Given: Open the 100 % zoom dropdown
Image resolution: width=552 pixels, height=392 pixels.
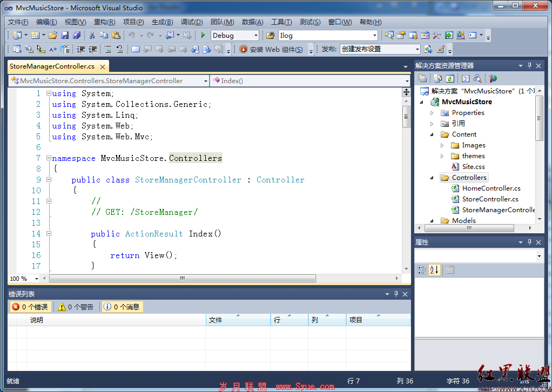Looking at the screenshot, I should (x=36, y=279).
